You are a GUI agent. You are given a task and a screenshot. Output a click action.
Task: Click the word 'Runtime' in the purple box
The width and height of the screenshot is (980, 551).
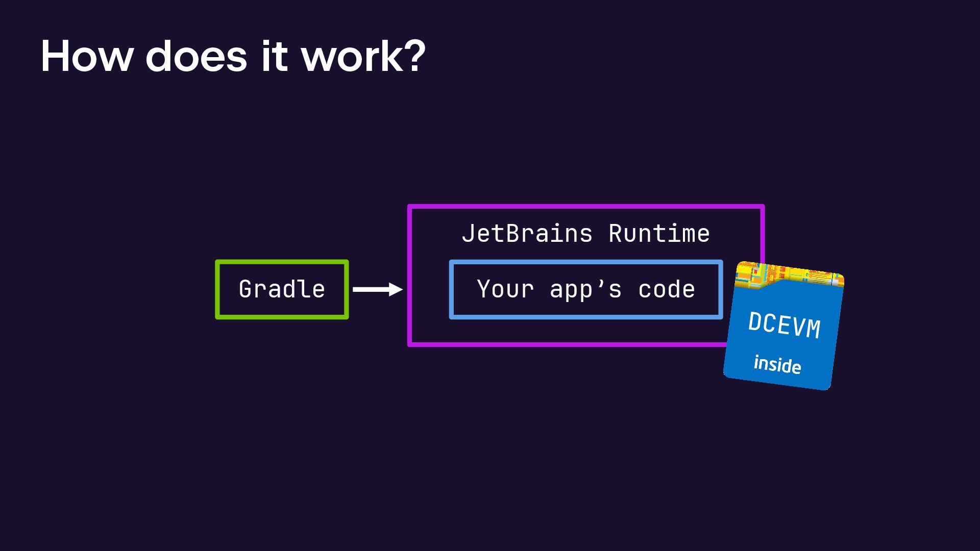pos(659,234)
